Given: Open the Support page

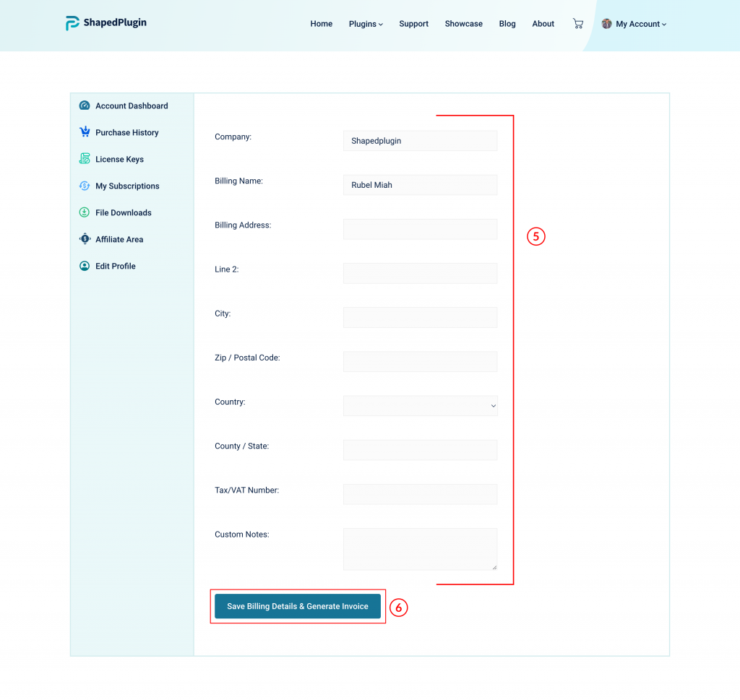Looking at the screenshot, I should 413,24.
